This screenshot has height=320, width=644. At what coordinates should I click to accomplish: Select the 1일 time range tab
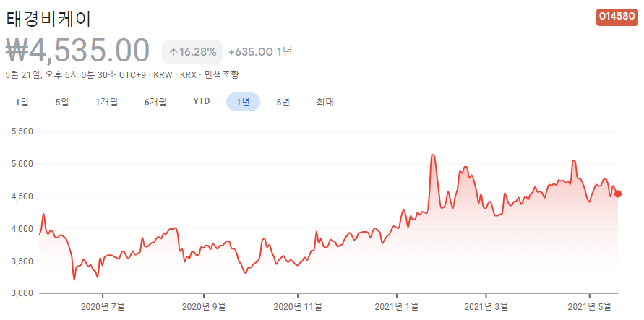click(22, 102)
